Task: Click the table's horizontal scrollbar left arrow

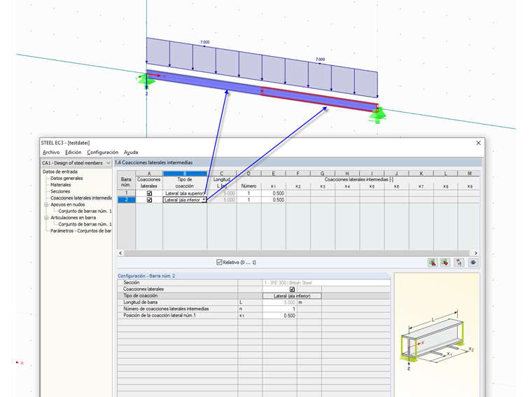Action: tap(120, 253)
